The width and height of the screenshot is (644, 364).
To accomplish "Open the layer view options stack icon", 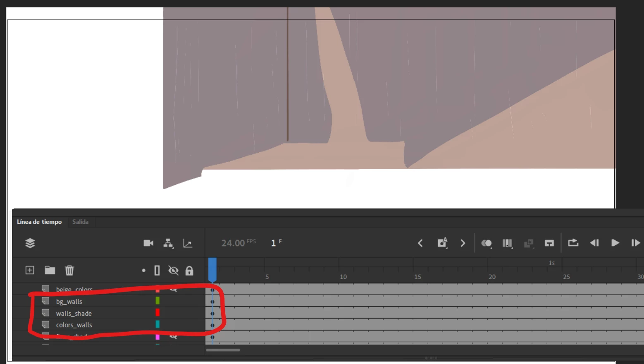I will (30, 243).
